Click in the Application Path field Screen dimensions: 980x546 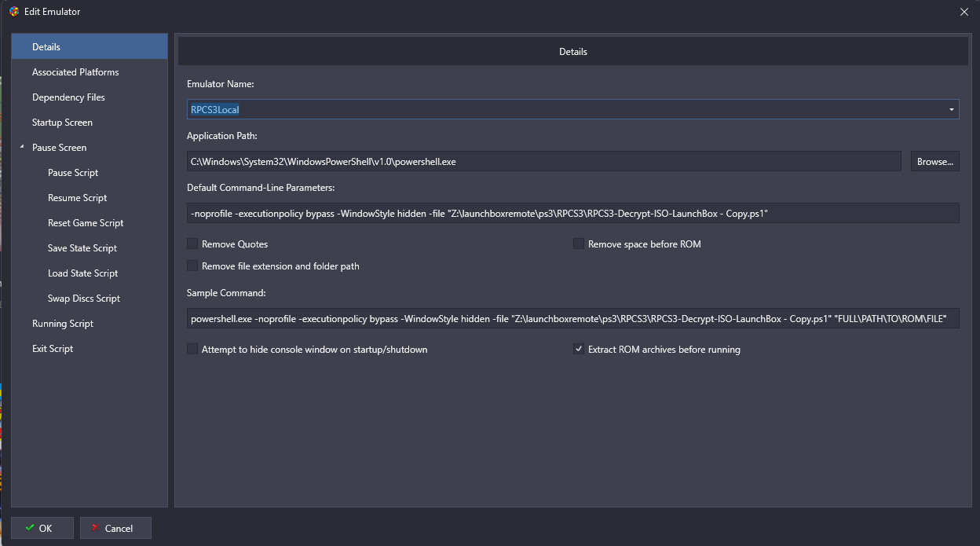point(543,161)
